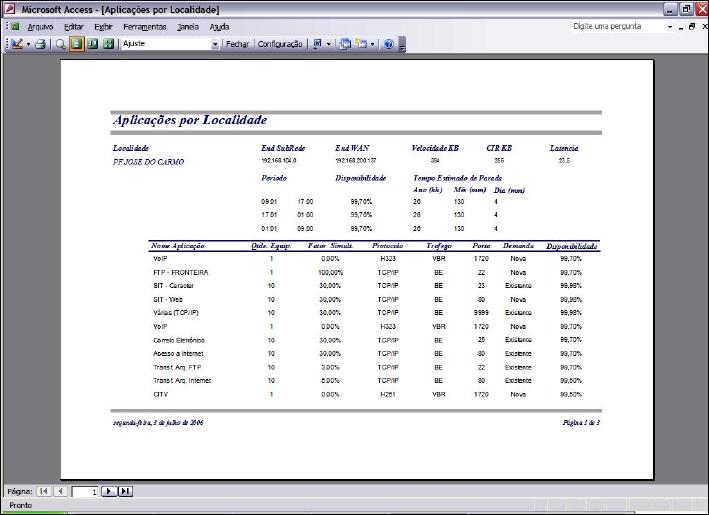The image size is (709, 515).
Task: Open the Arquivo menu
Action: pos(40,27)
